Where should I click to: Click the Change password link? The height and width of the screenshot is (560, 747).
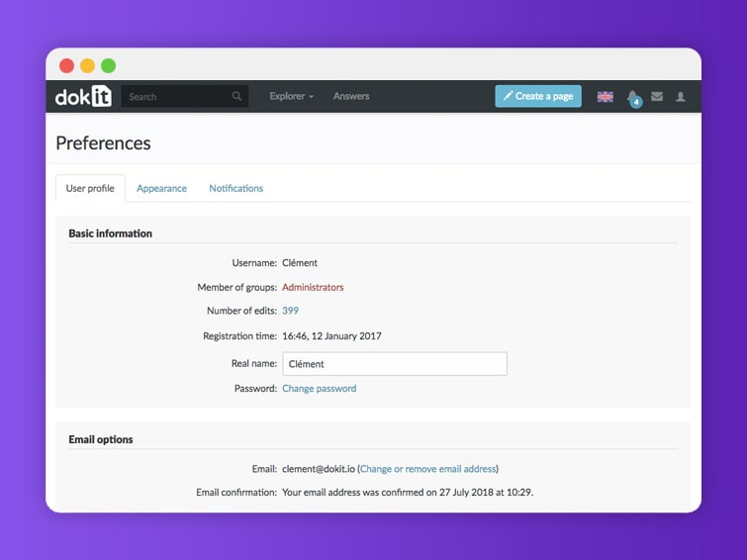point(320,389)
